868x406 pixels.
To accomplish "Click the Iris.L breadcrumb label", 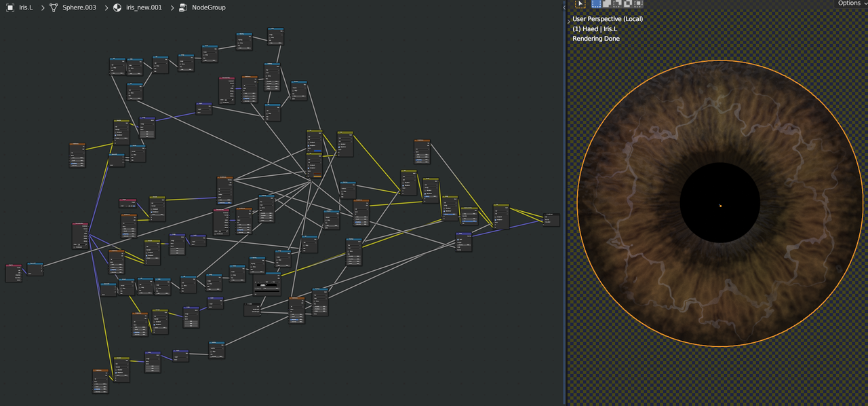I will [x=26, y=7].
